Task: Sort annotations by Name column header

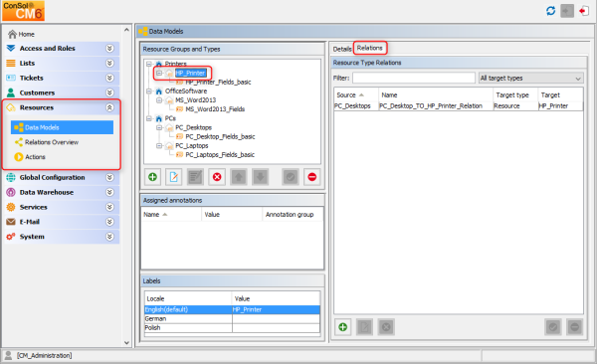Action: [x=171, y=215]
